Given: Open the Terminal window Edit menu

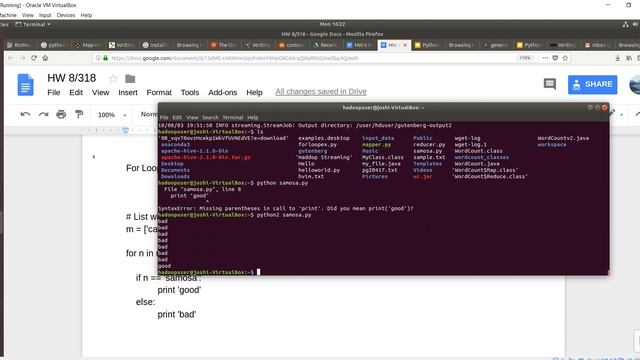Looking at the screenshot, I should point(177,117).
